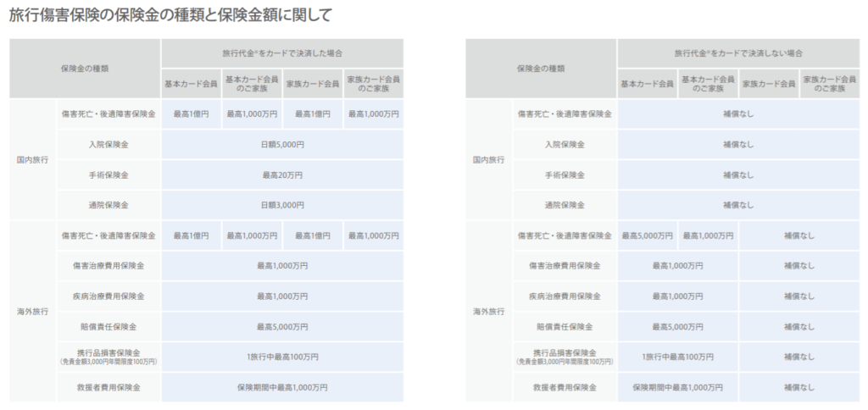Select 手術保険金 label in the card-unpaid table
Viewport: 868px width, 410px height.
(x=565, y=175)
